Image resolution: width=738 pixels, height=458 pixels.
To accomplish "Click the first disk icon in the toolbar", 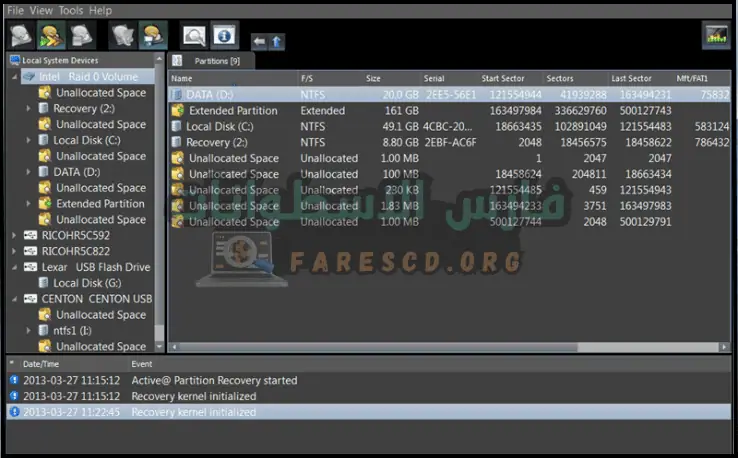I will click(21, 36).
